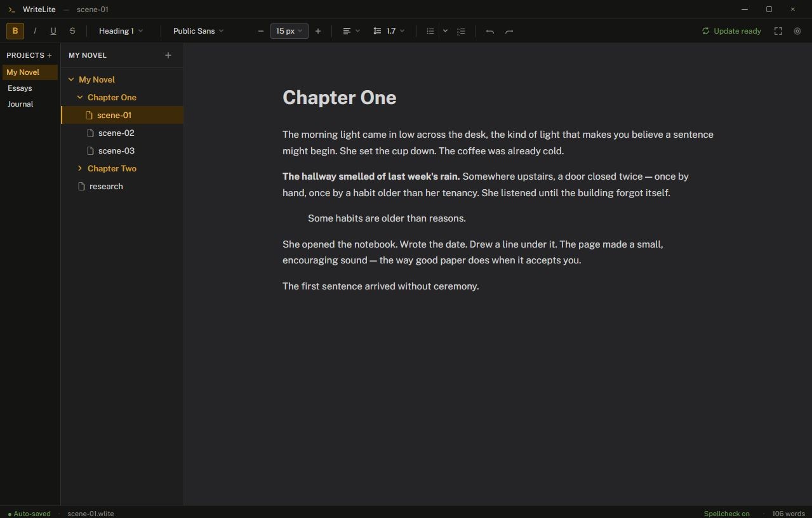Screen dimensions: 812x518
Task: Click the MY NOVEL panel header
Action: click(x=88, y=55)
